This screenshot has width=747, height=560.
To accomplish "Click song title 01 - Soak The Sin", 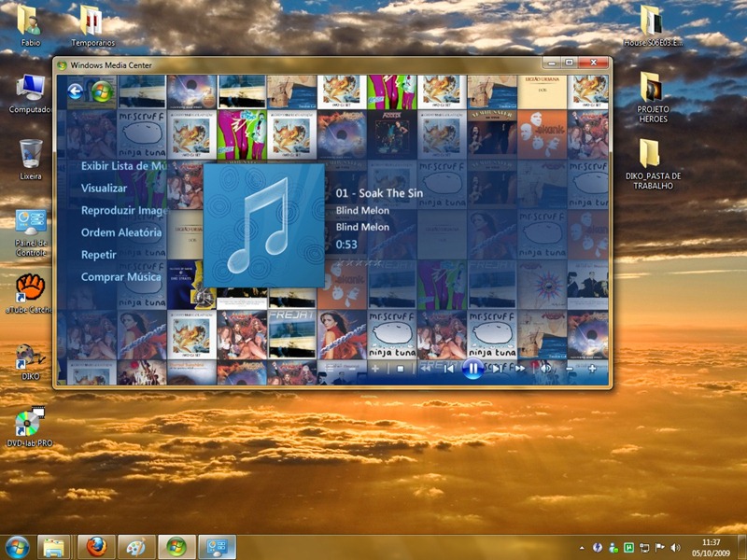I will click(x=379, y=193).
